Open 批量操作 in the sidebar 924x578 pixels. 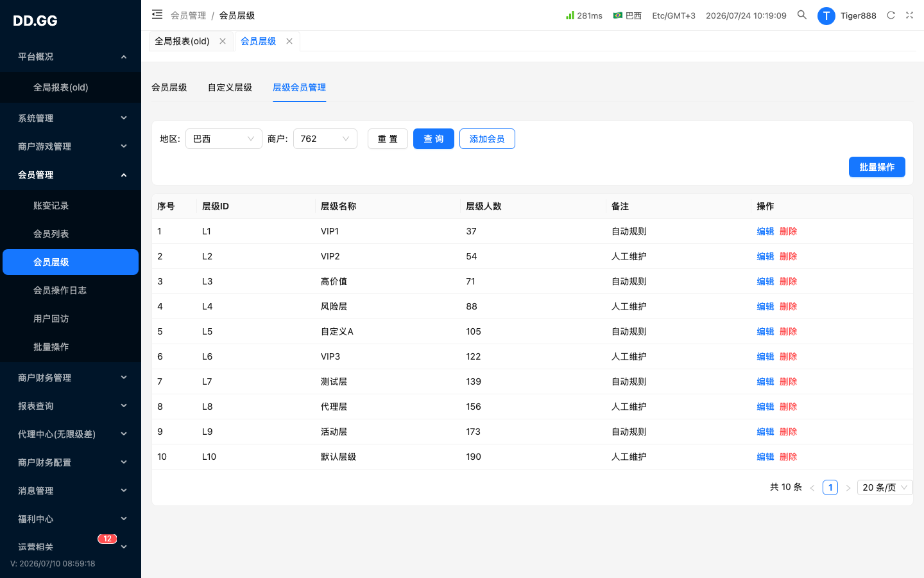click(71, 347)
